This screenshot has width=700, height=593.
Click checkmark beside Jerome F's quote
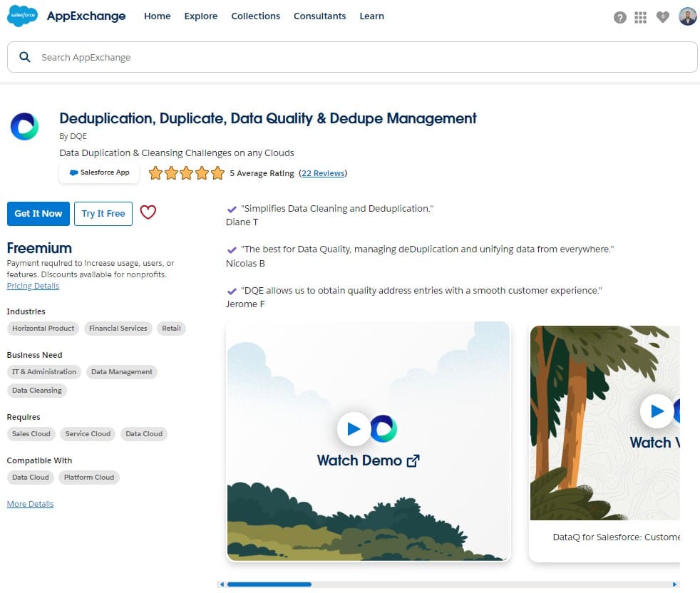[x=232, y=291]
